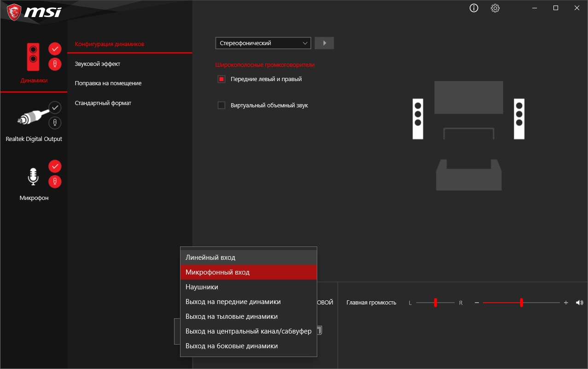Choose Наушники from the menu

tap(249, 287)
